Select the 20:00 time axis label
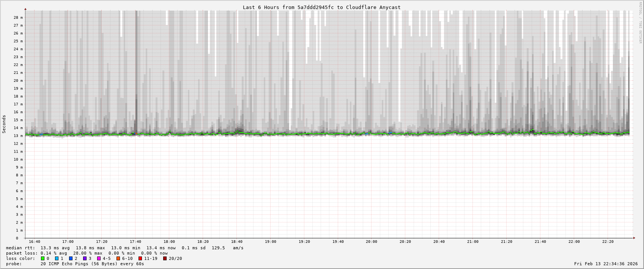Image resolution: width=644 pixels, height=269 pixels. [372, 242]
